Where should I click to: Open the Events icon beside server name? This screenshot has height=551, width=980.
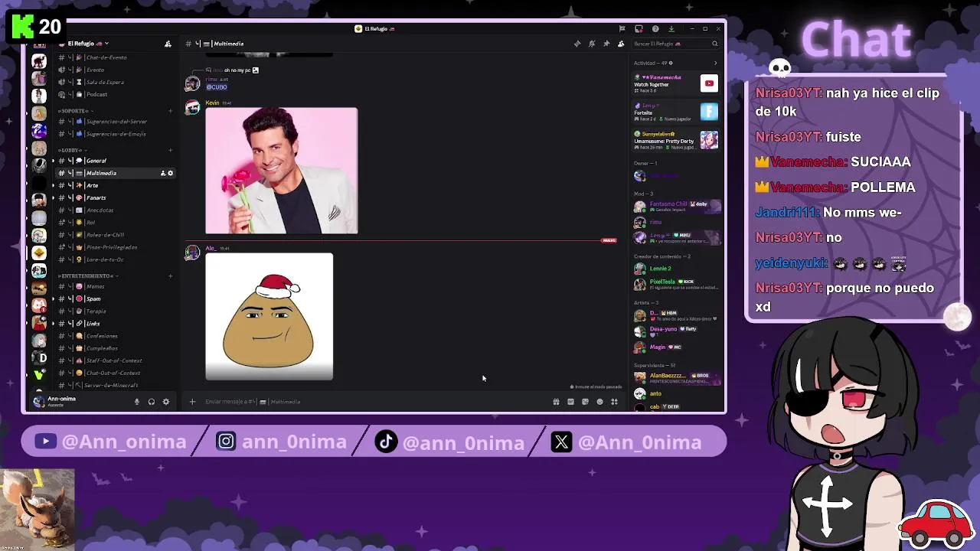click(168, 44)
